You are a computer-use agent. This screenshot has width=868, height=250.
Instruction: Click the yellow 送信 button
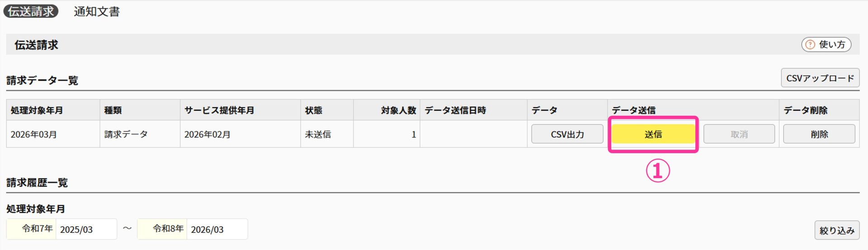coord(653,134)
